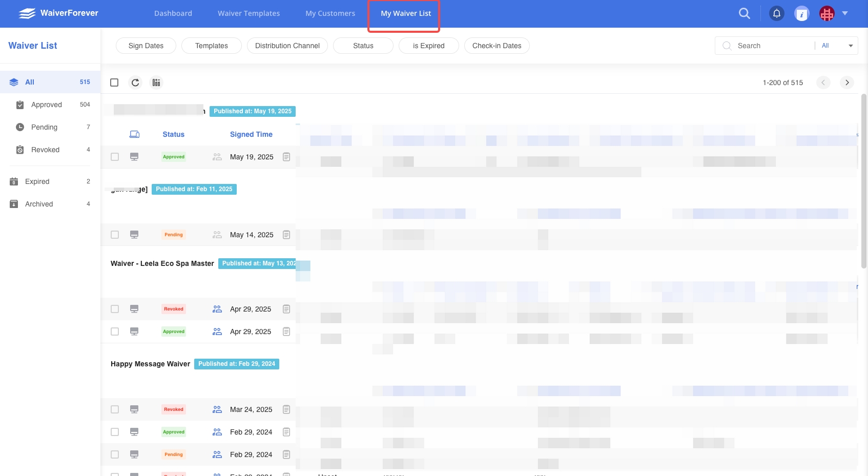
Task: Open the My Customers tab
Action: coord(330,13)
